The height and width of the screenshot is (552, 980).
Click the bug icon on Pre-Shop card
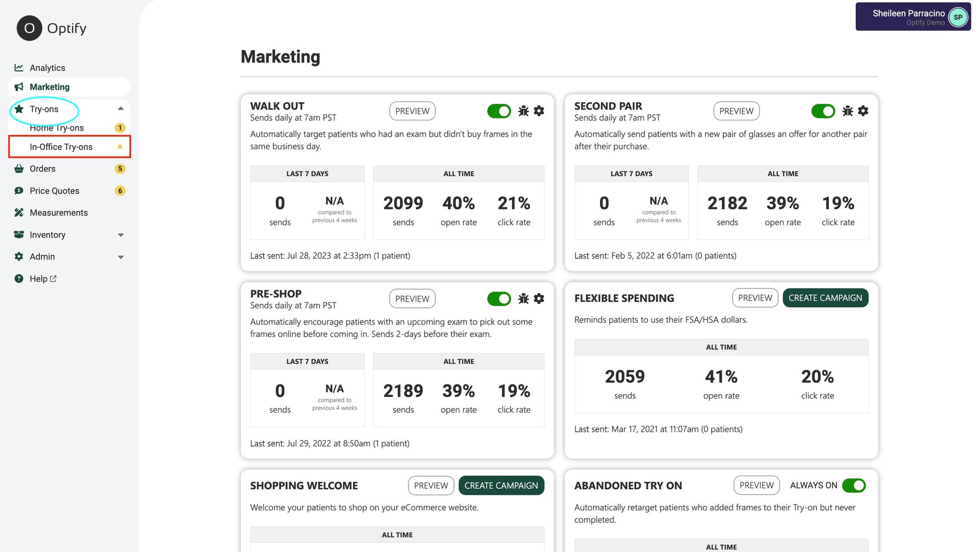tap(524, 299)
